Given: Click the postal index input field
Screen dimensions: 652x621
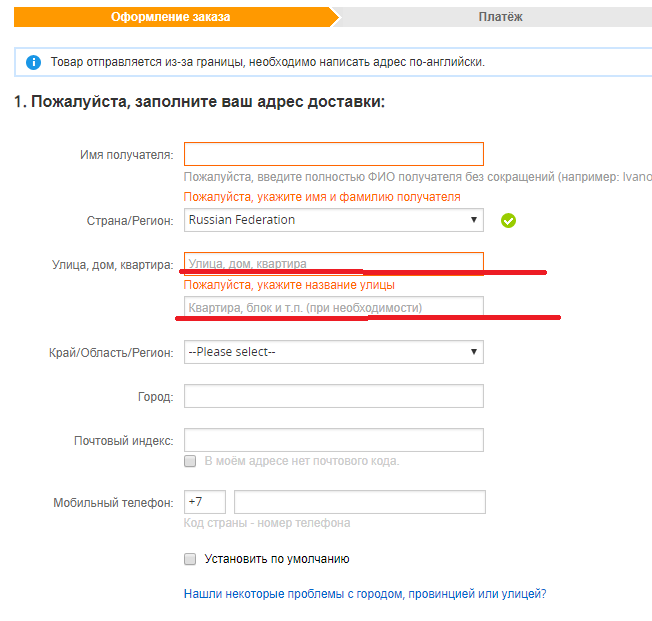Looking at the screenshot, I should [x=333, y=440].
